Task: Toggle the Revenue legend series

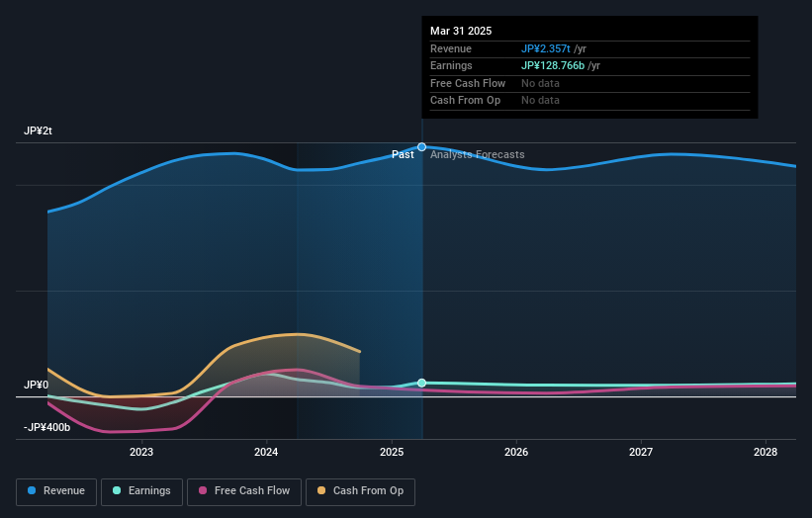Action: pyautogui.click(x=56, y=491)
